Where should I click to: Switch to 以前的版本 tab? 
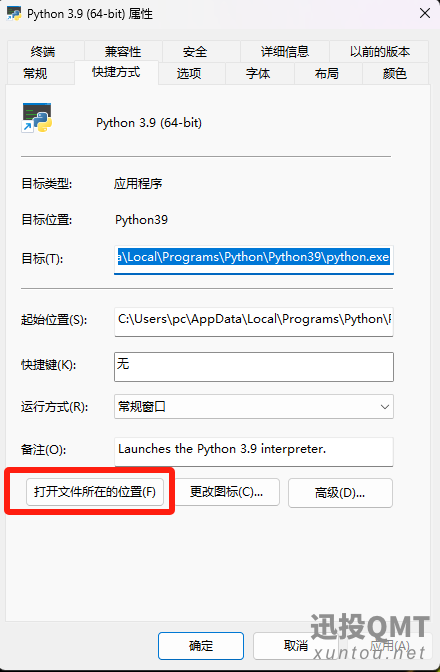[x=380, y=52]
